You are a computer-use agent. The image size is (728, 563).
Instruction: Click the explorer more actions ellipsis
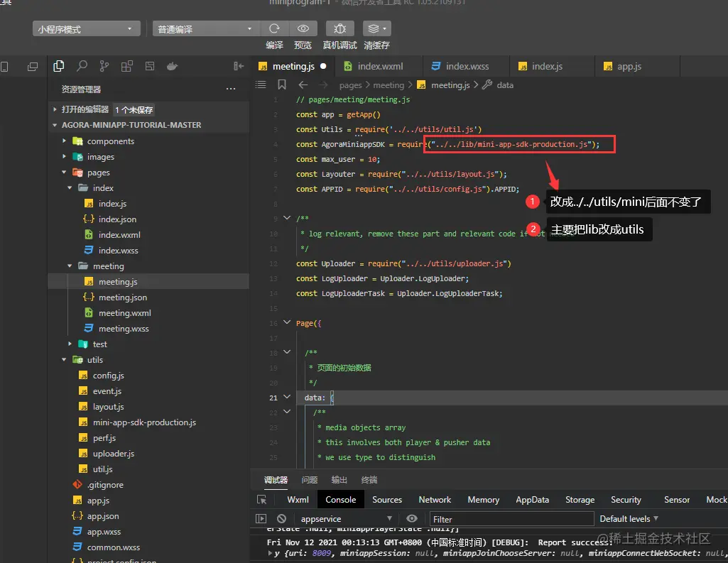pyautogui.click(x=231, y=89)
